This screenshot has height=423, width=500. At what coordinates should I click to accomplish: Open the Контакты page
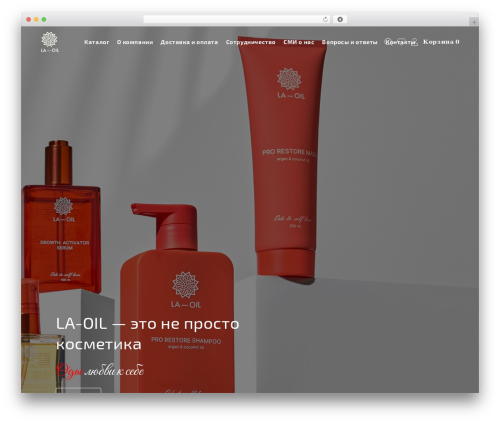click(400, 42)
